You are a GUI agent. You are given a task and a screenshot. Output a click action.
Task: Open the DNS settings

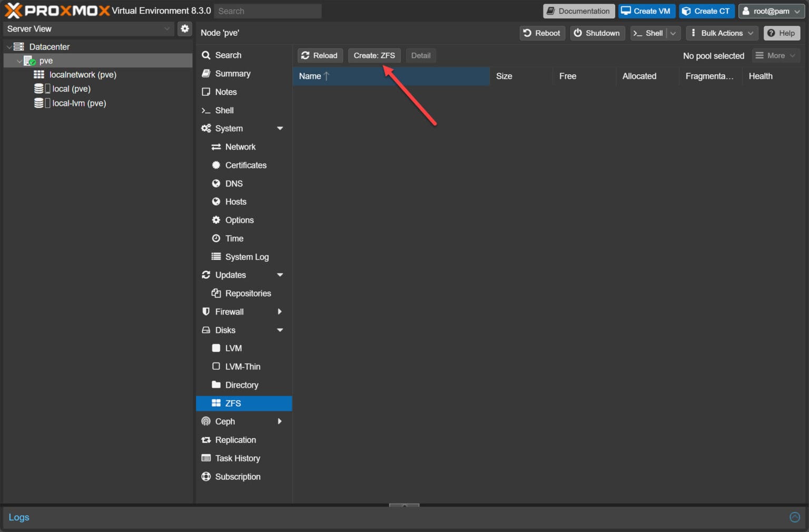233,183
